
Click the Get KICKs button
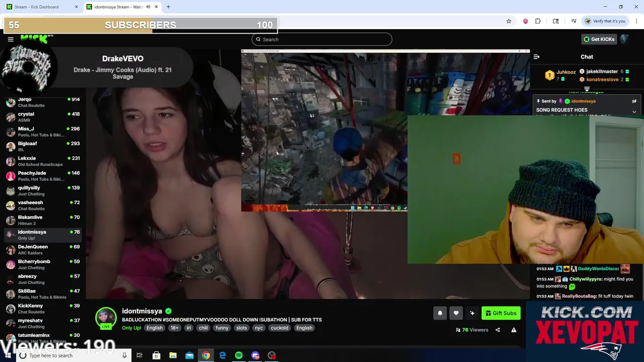click(x=599, y=39)
